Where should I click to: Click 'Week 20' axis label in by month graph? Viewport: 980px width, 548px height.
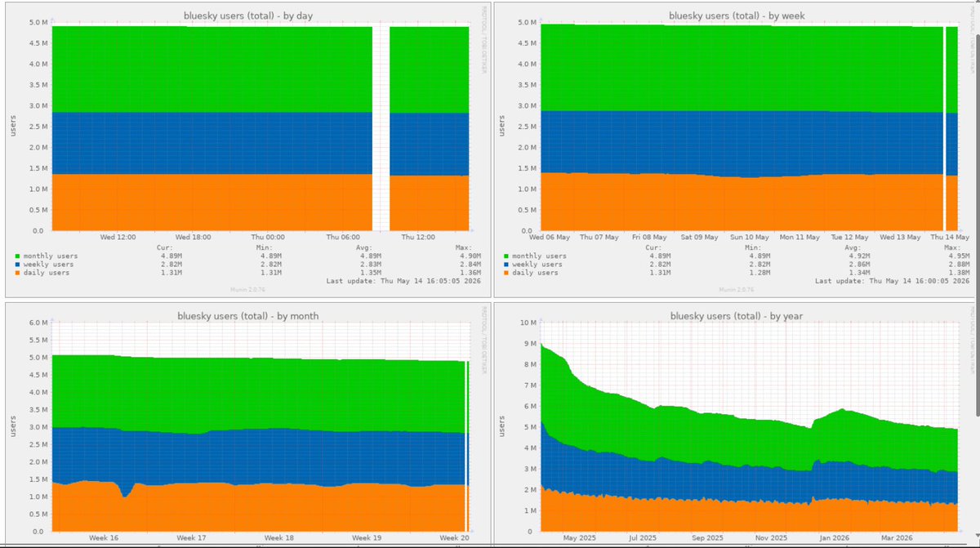(x=454, y=538)
